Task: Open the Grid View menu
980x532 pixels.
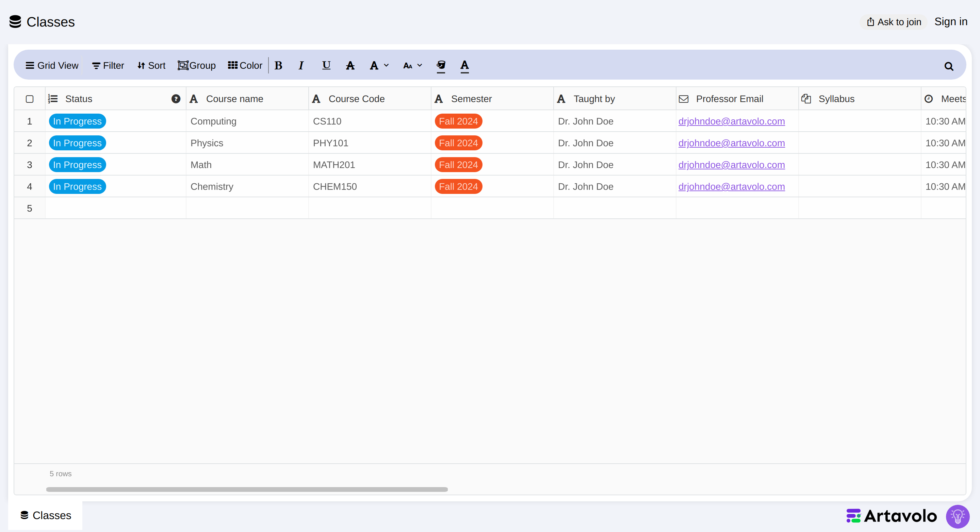Action: pos(52,65)
